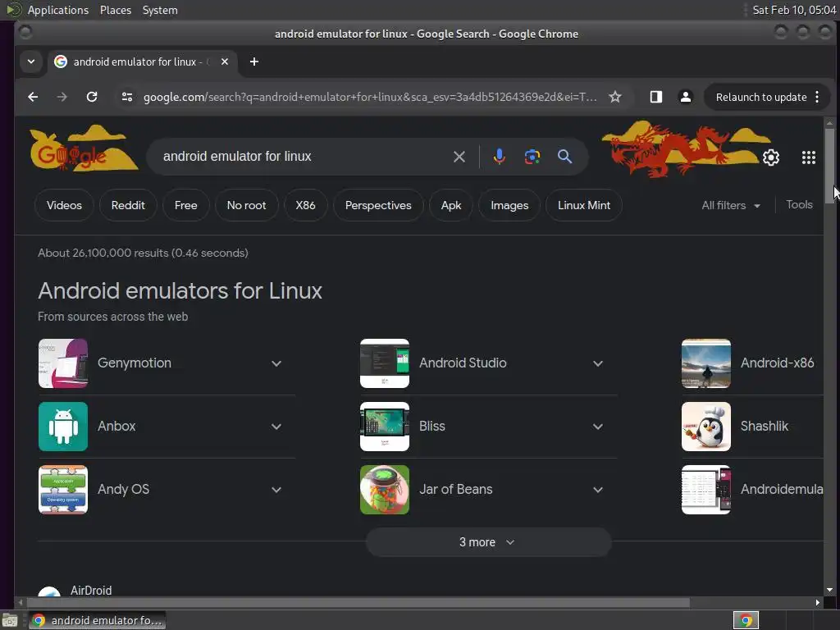Click the Chrome icon in system tray
Image resolution: width=840 pixels, height=630 pixels.
click(x=746, y=620)
